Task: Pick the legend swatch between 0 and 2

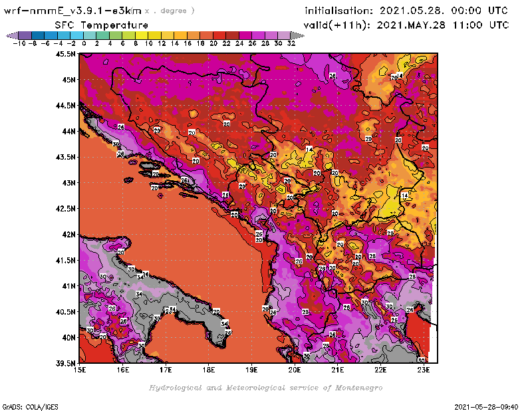Action: pos(90,35)
